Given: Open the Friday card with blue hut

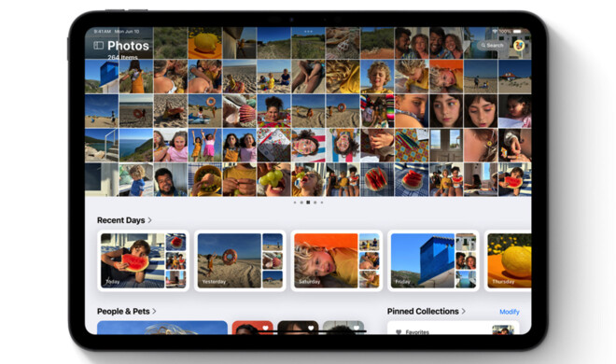Looking at the screenshot, I should tap(433, 260).
